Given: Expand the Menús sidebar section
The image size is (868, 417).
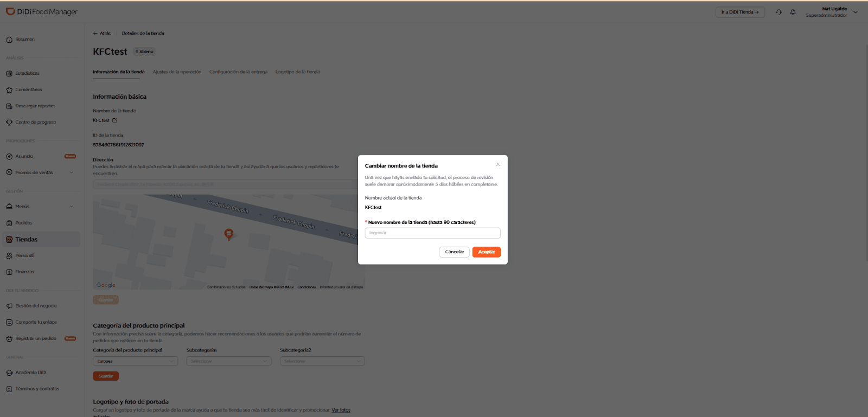Looking at the screenshot, I should 71,207.
